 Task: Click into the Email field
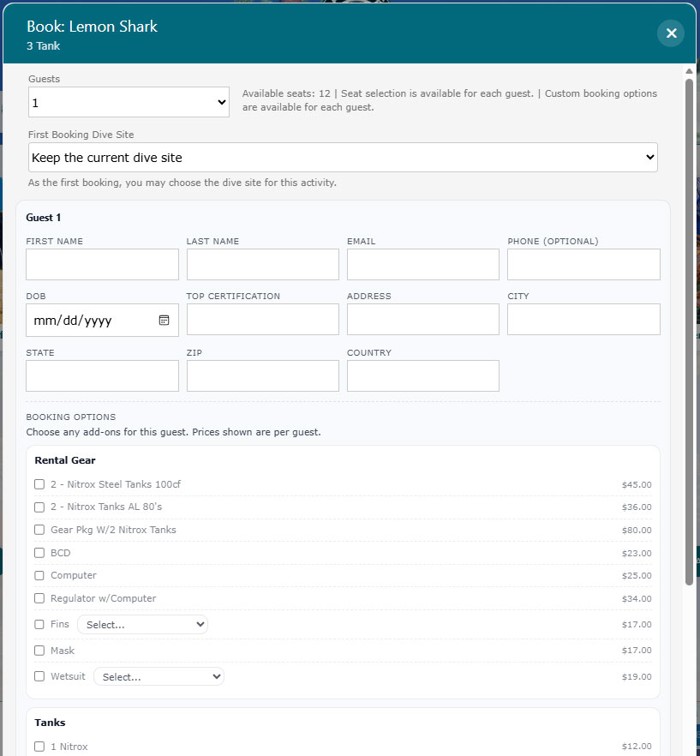pyautogui.click(x=422, y=264)
